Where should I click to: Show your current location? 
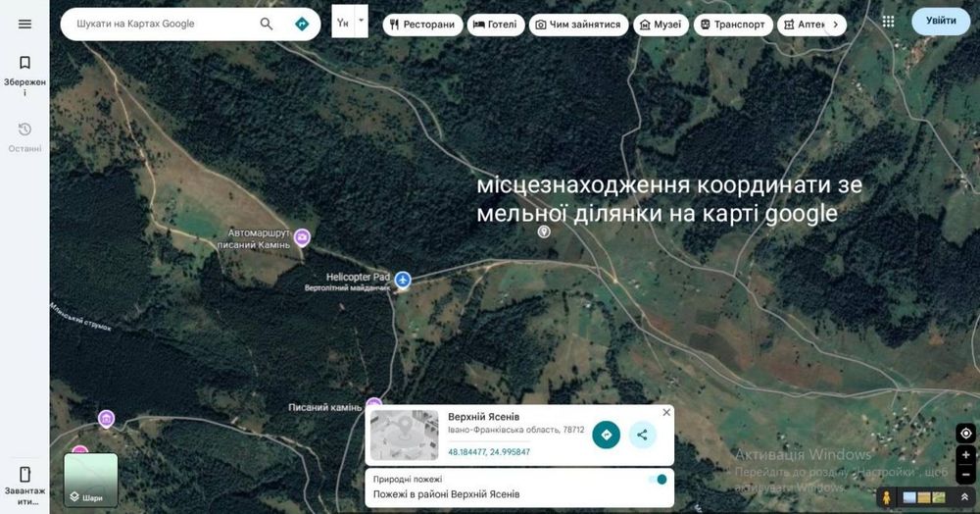click(x=965, y=433)
